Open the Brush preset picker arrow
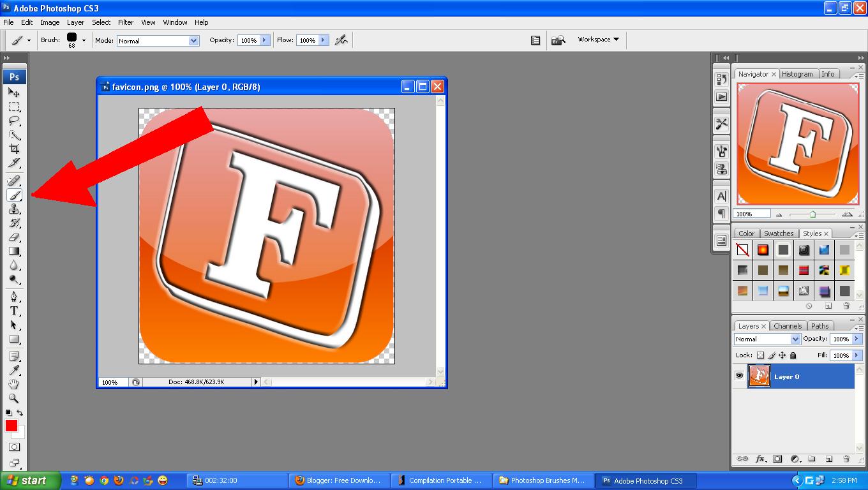The width and height of the screenshot is (868, 490). 84,40
